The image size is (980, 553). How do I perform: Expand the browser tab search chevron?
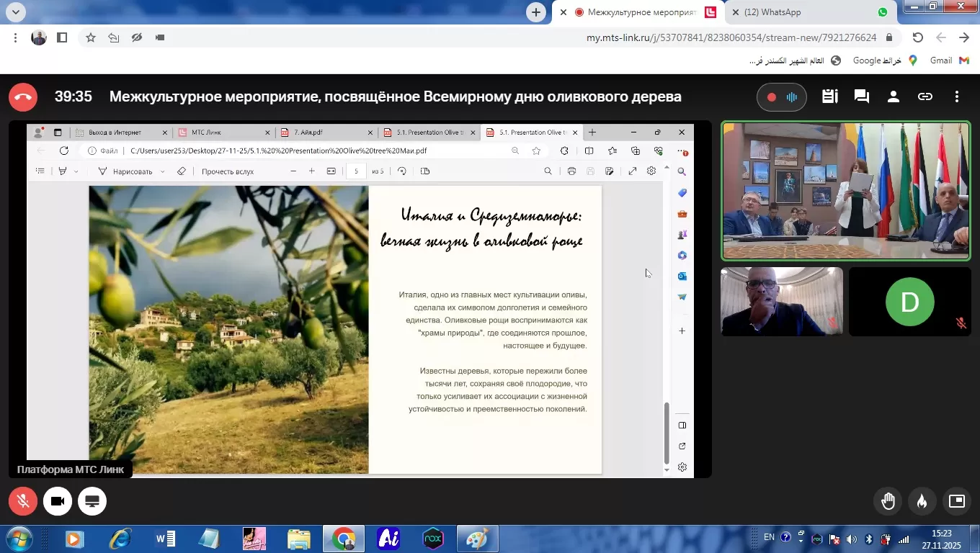(x=15, y=12)
